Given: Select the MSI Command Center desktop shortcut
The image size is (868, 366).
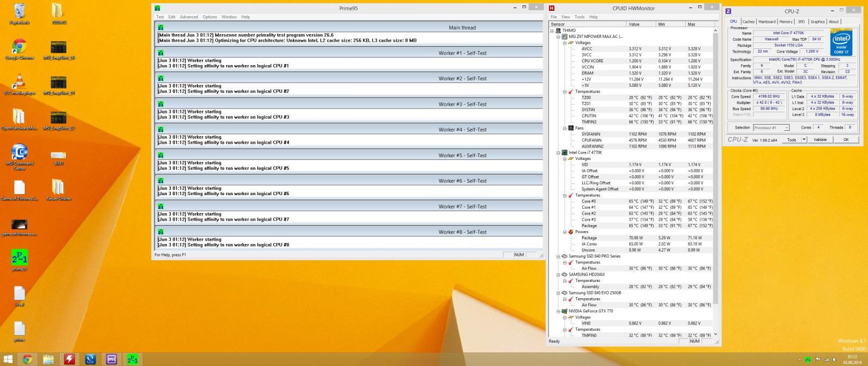Looking at the screenshot, I should (20, 157).
